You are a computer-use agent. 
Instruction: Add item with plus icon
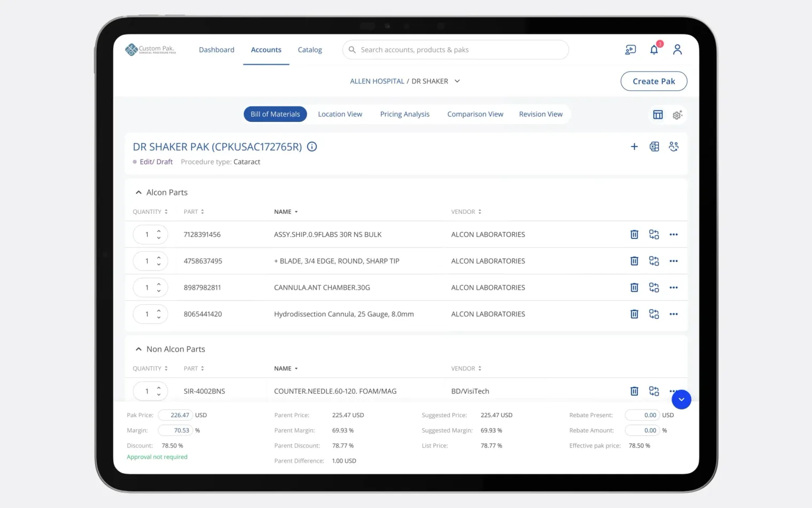click(x=634, y=147)
